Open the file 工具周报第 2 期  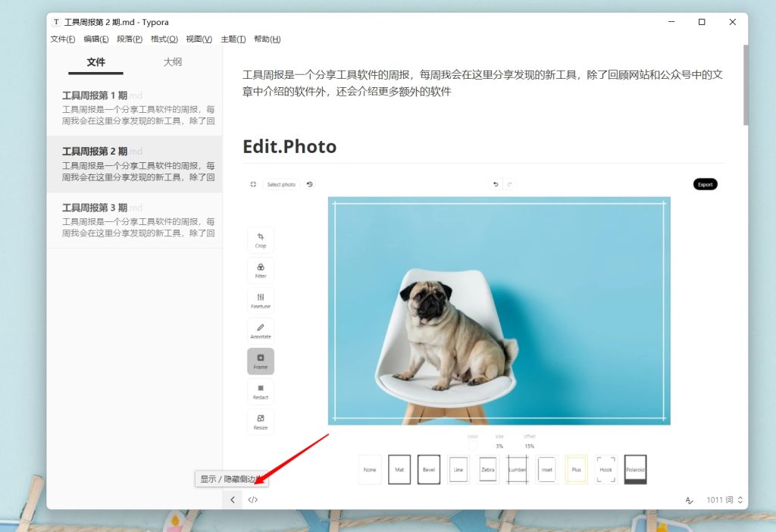135,164
